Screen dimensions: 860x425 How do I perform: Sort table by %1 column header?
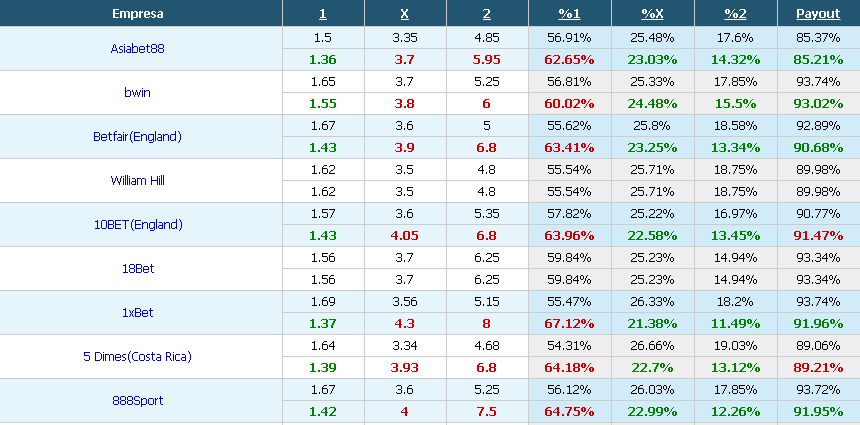coord(569,14)
